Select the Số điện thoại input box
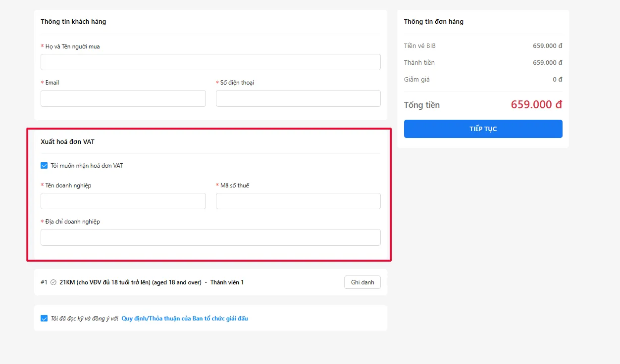 point(298,98)
